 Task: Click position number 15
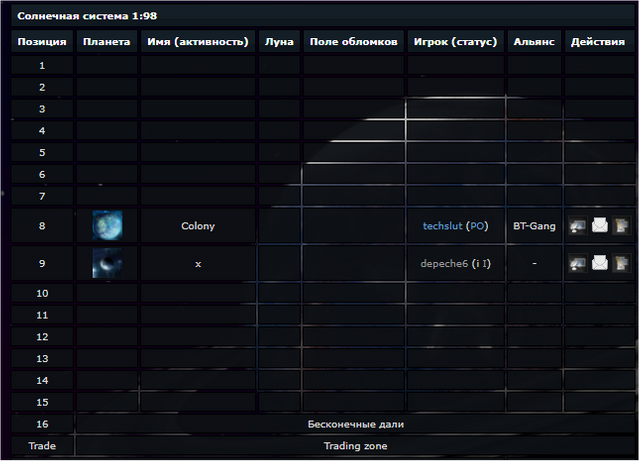[x=42, y=402]
